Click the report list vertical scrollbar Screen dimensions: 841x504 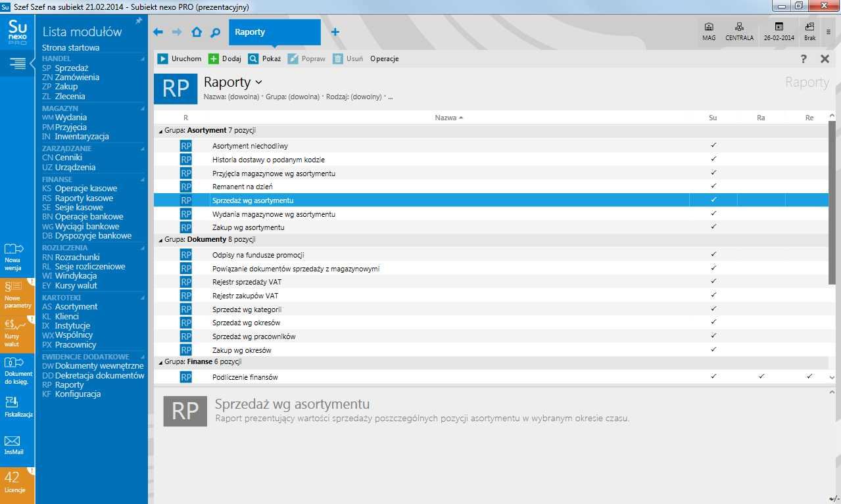point(832,203)
